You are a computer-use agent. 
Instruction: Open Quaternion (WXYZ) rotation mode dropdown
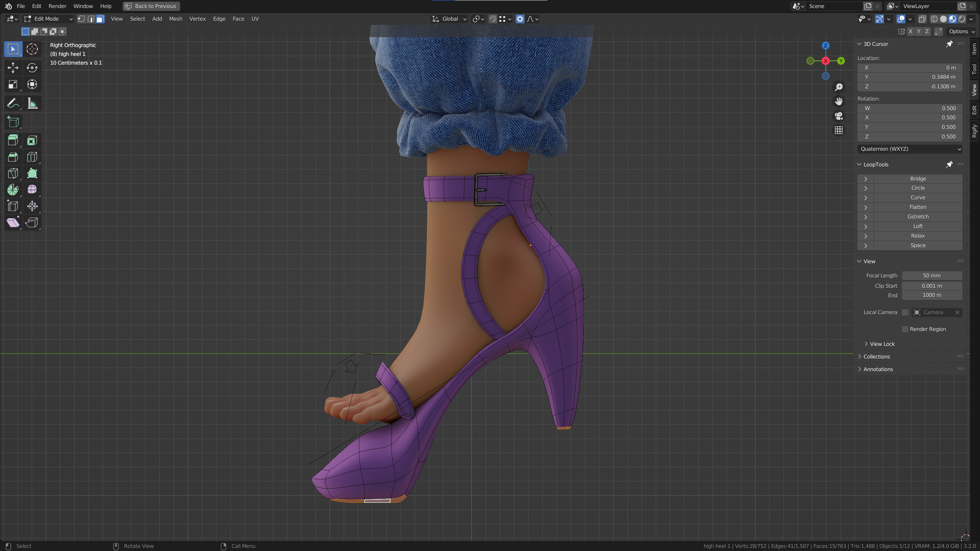click(x=910, y=149)
